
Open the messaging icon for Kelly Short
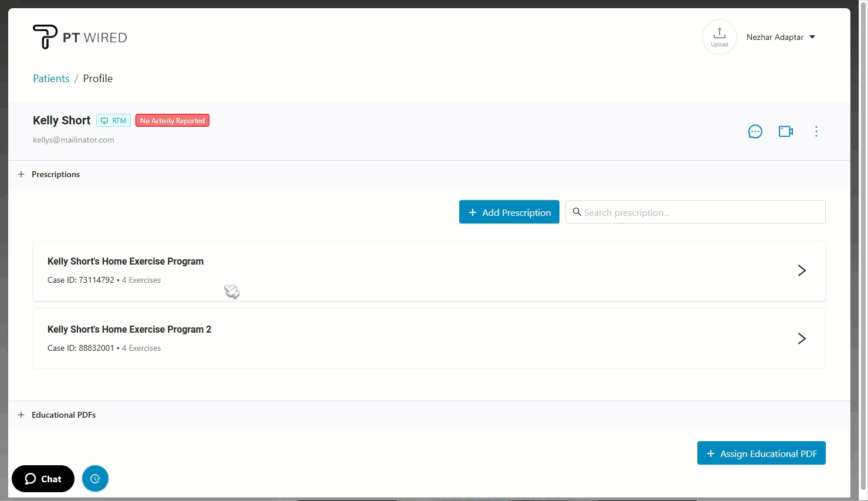pos(755,131)
